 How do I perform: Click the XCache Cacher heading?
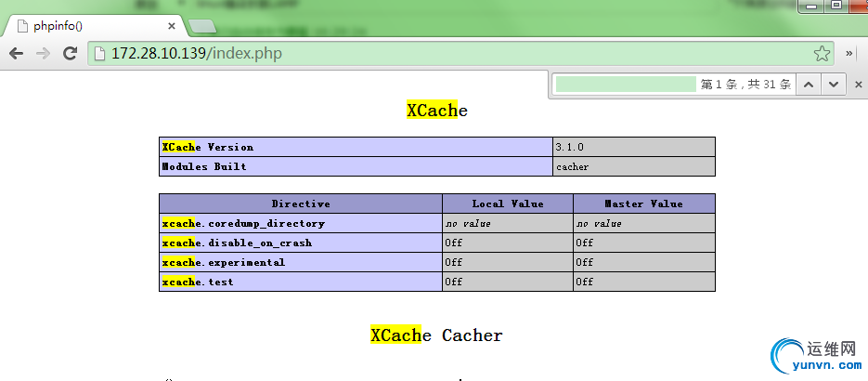(436, 335)
